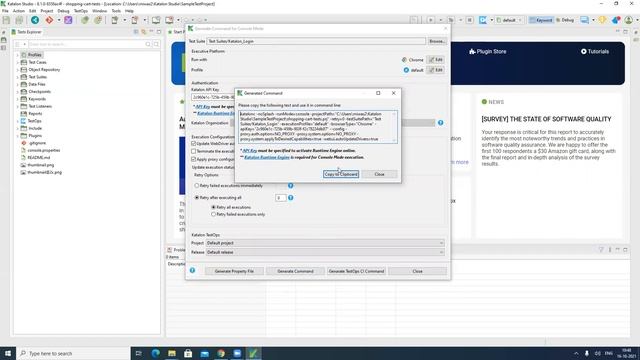Close the Generated Command dialog via Close button
This screenshot has width=640, height=360.
[x=379, y=174]
